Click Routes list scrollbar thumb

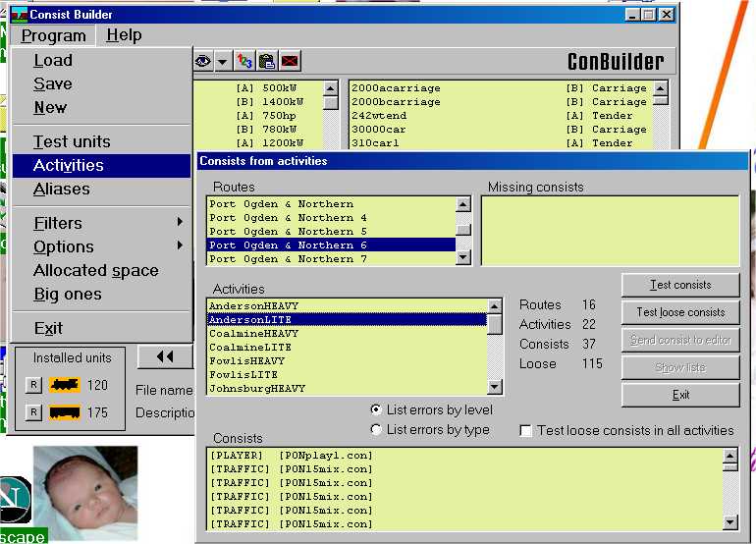click(462, 230)
